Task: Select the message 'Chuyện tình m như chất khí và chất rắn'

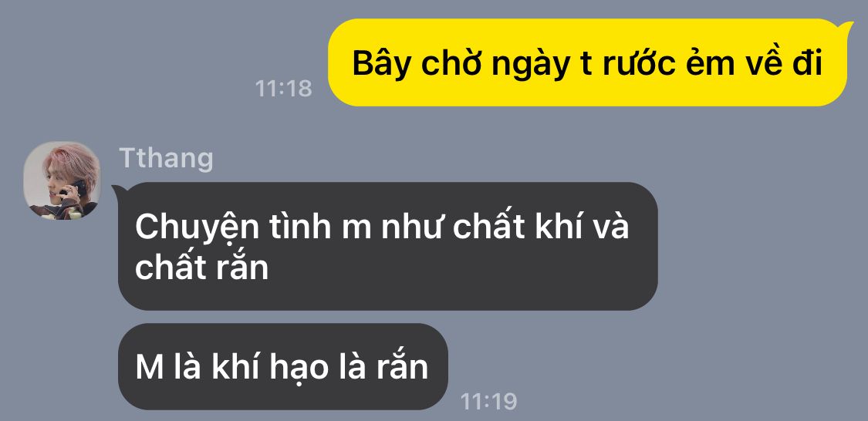Action: click(387, 246)
